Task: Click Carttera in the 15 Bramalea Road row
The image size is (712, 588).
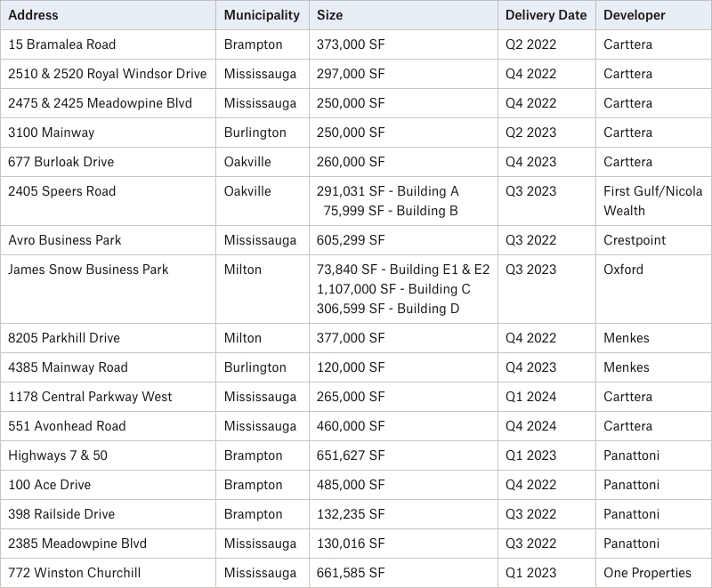Action: pyautogui.click(x=628, y=44)
